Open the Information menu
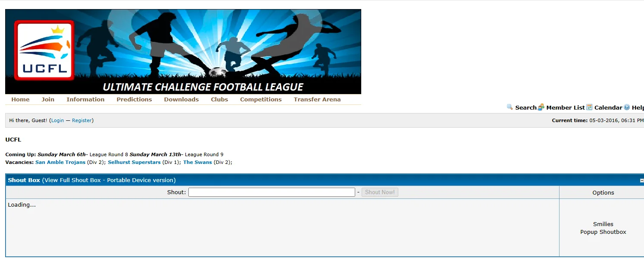Screen dimensions: 644x258 [x=85, y=99]
